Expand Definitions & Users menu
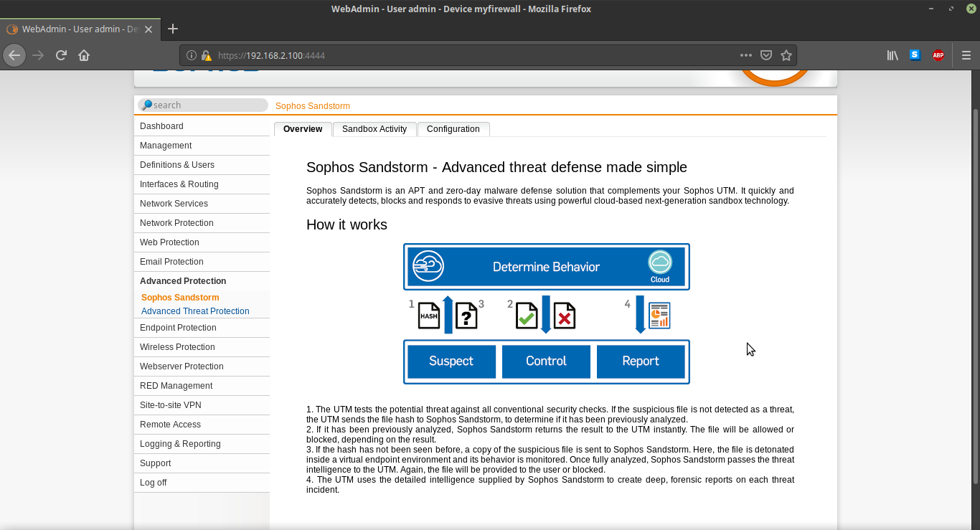980x530 pixels. point(202,165)
